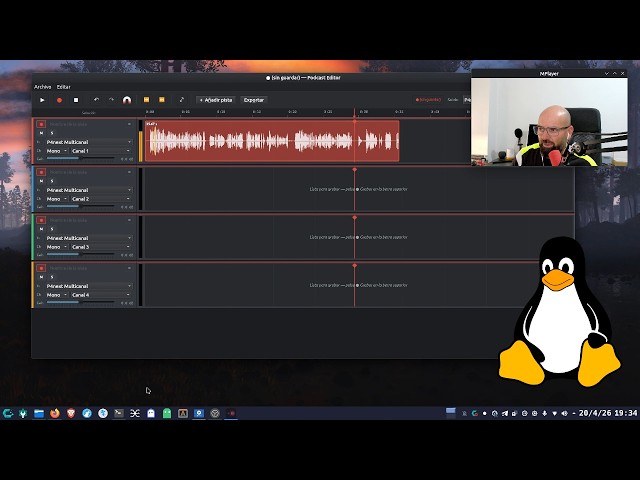Open the Canal 4 channel dropdown
640x480 pixels.
(x=101, y=295)
